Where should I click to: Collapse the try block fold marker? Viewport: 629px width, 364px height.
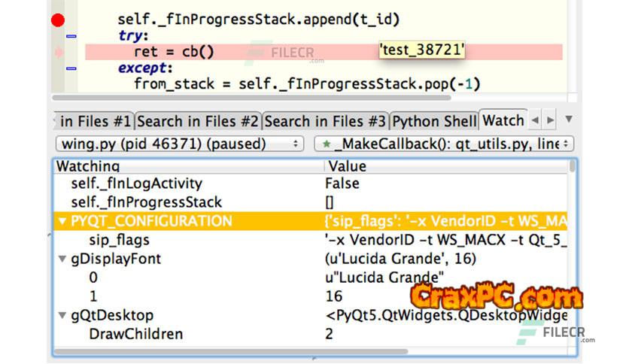pos(71,36)
